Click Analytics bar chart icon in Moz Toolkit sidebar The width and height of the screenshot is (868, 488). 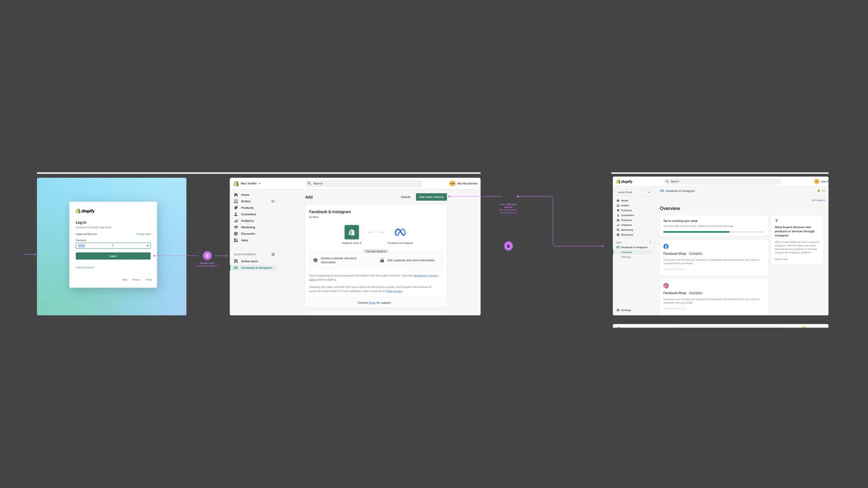[x=236, y=221]
